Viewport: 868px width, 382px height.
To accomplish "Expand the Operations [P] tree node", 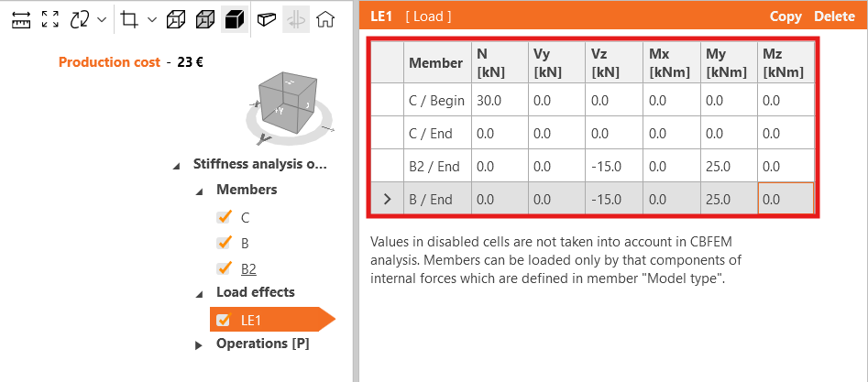I will pos(199,345).
